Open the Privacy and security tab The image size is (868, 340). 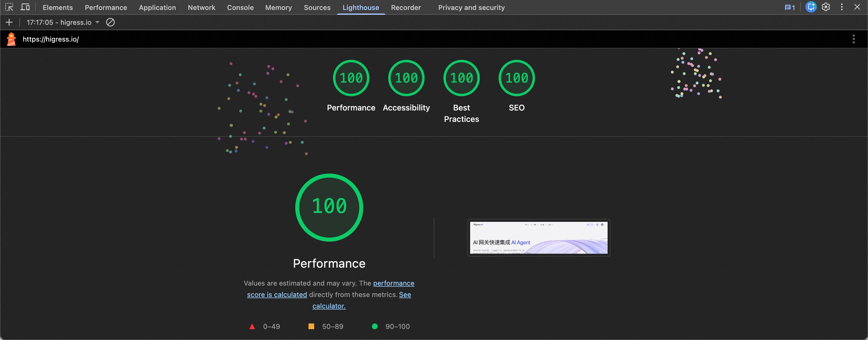pyautogui.click(x=471, y=7)
